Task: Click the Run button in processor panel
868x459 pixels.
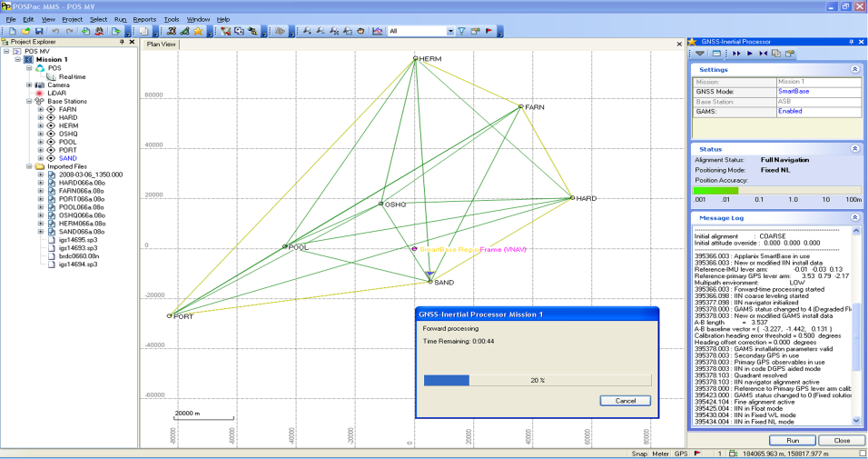Action: (793, 440)
